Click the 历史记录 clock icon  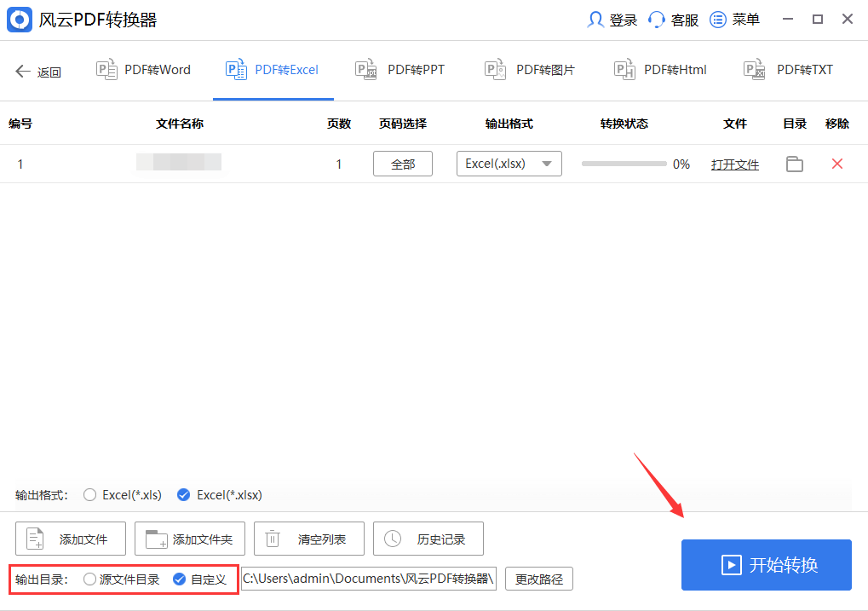tap(393, 539)
